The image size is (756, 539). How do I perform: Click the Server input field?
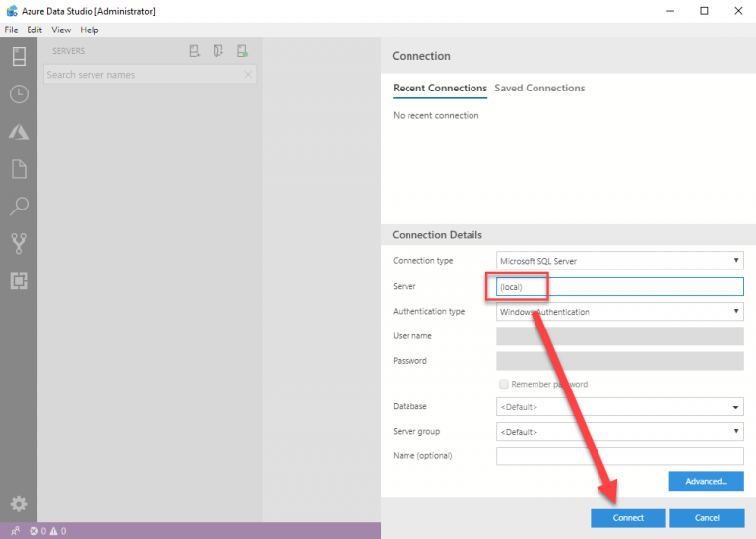619,287
